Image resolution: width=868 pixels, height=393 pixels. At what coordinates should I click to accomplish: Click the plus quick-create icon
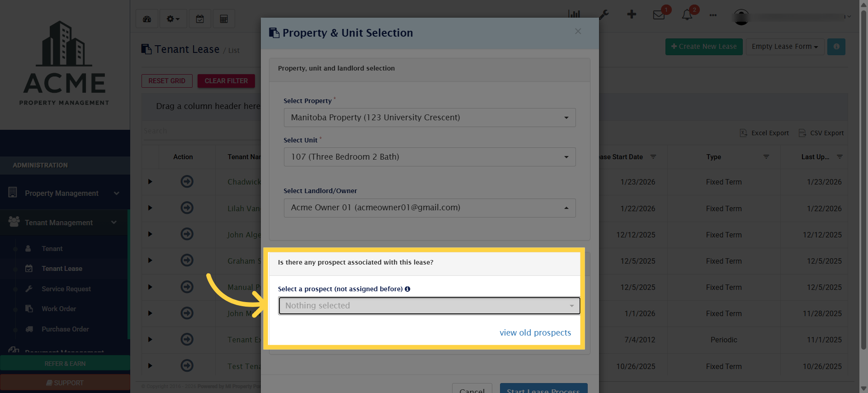(631, 14)
